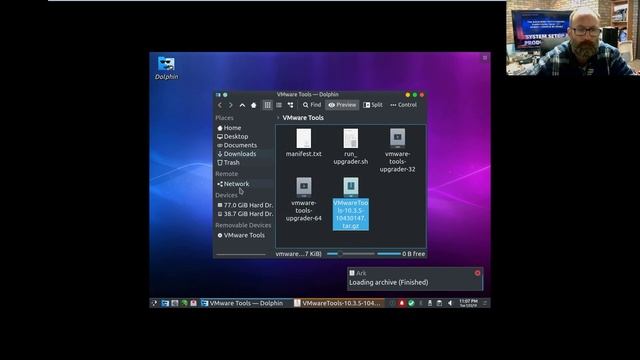Viewport: 640px width, 360px height.
Task: Go up one folder level
Action: click(242, 105)
